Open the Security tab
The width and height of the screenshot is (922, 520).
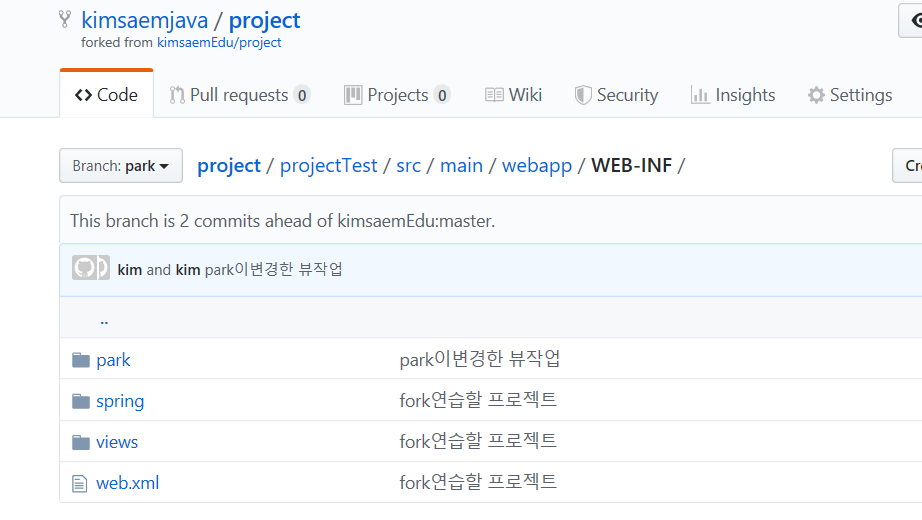(616, 95)
